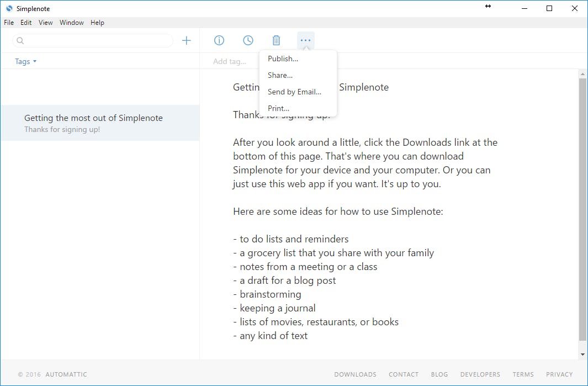
Task: Open the File menu
Action: tap(9, 23)
